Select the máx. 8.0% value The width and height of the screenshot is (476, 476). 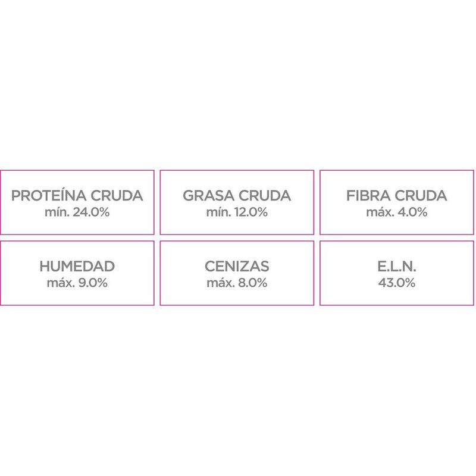point(237,283)
